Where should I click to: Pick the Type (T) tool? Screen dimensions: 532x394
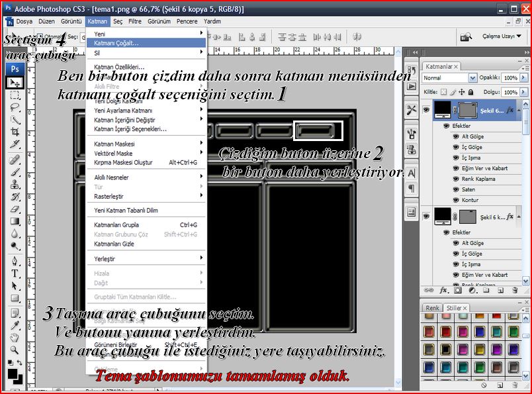[15, 273]
